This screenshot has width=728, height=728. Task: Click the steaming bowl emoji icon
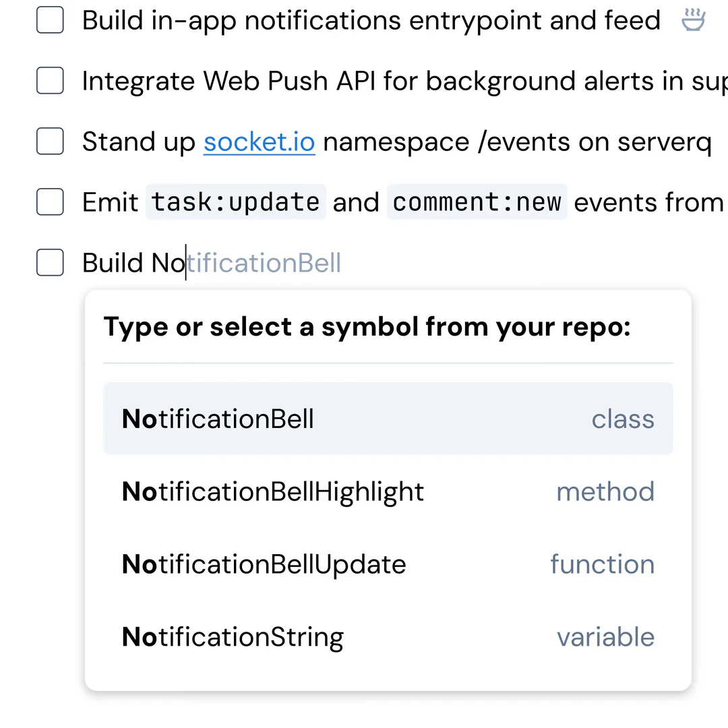(694, 20)
